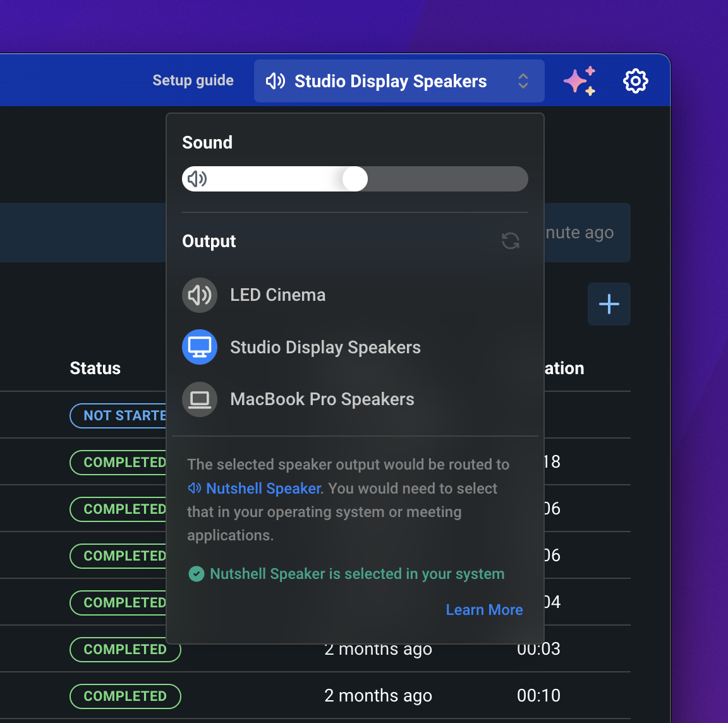
Task: Open the Setup guide
Action: point(193,80)
